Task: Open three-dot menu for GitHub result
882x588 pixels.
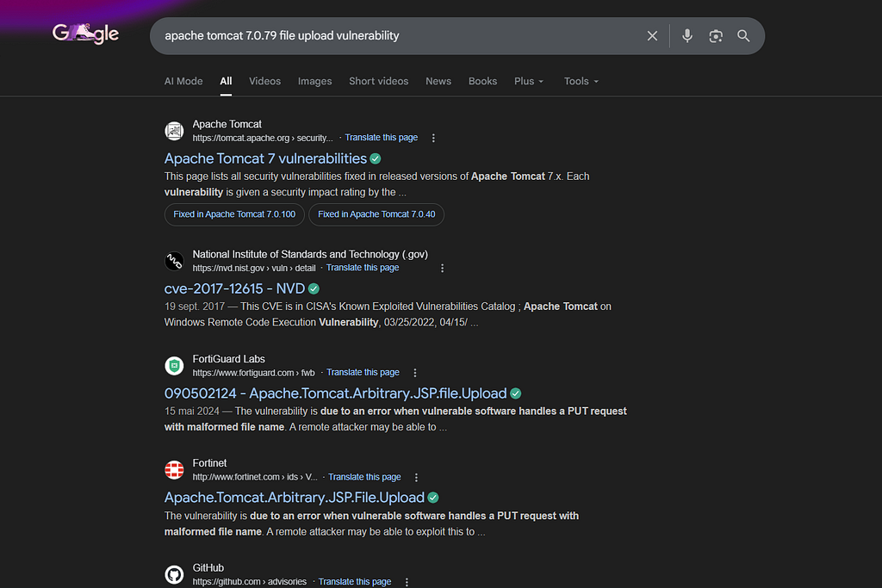Action: pyautogui.click(x=407, y=582)
